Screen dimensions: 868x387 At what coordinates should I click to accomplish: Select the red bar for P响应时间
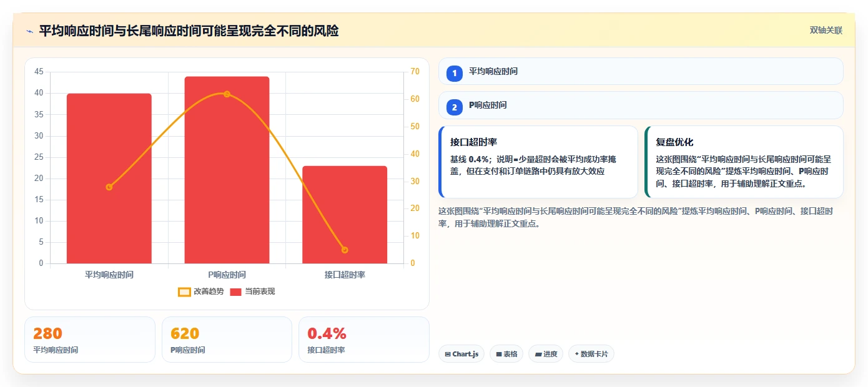click(x=227, y=170)
